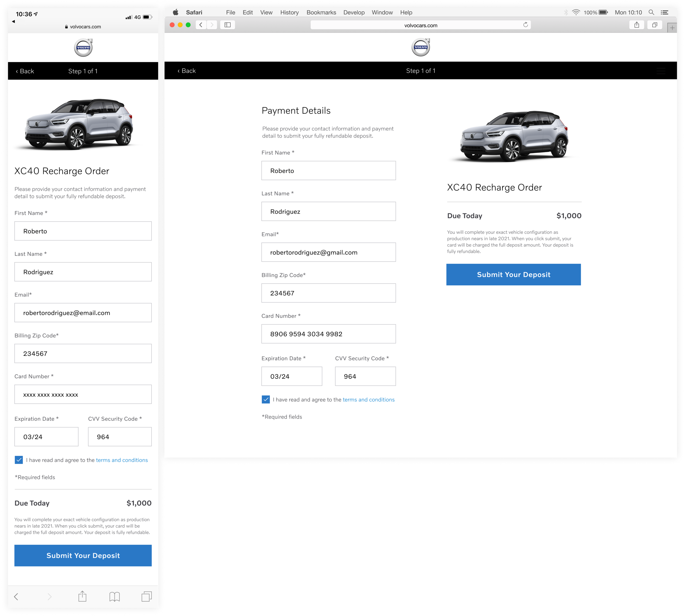
Task: Click the Wi-Fi icon in the menu bar
Action: [x=576, y=13]
